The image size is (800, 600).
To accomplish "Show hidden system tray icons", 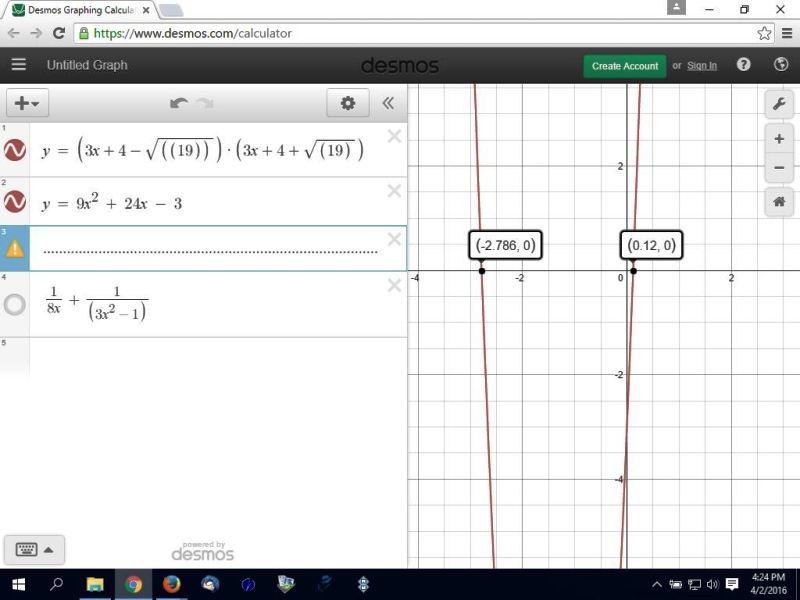I will point(657,585).
